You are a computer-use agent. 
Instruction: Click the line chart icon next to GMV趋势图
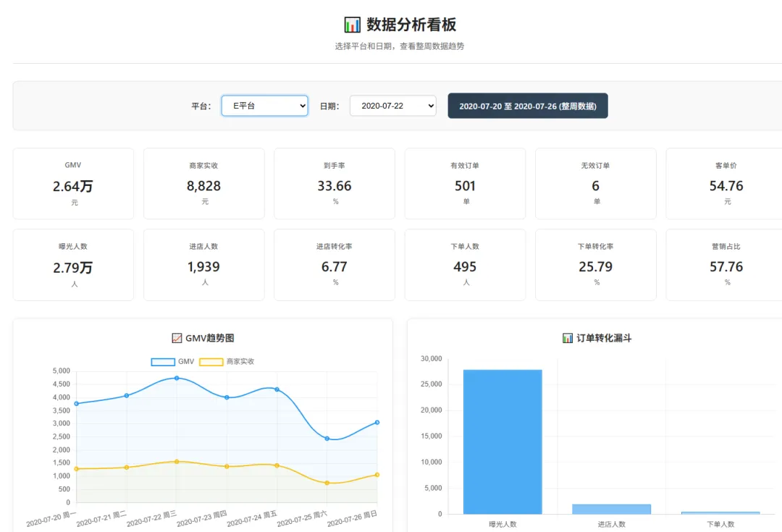177,338
